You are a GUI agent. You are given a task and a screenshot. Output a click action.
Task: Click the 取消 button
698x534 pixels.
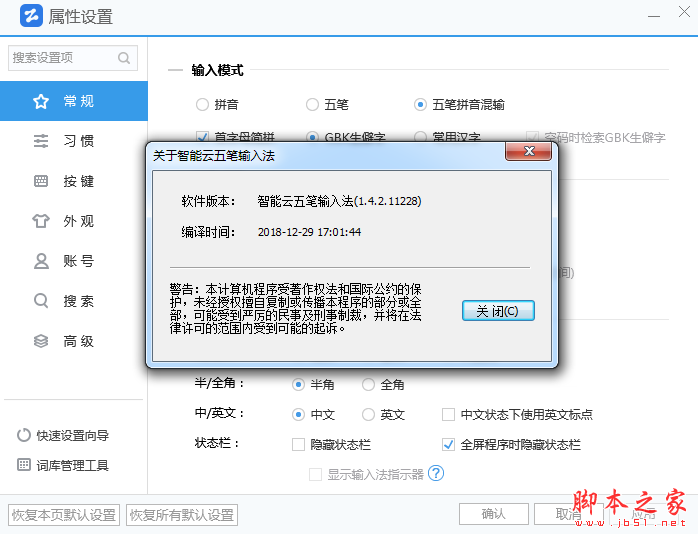click(x=568, y=514)
